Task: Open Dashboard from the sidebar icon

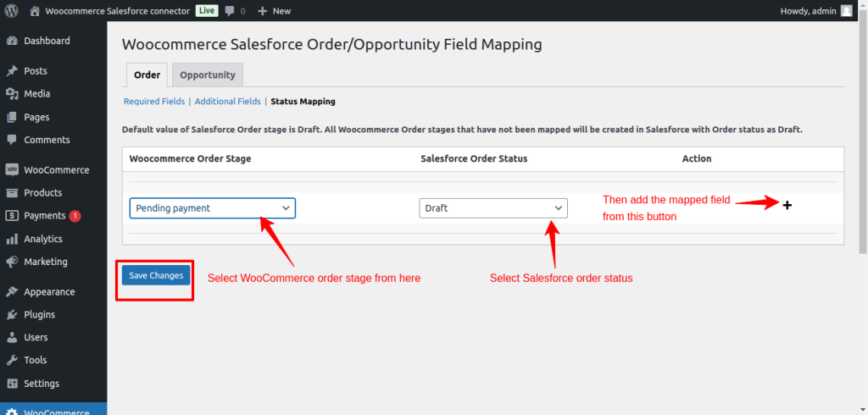Action: tap(12, 41)
